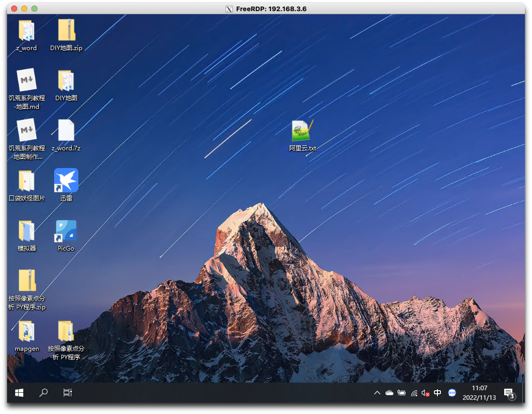Select the 模拟器 folder icon

26,231
